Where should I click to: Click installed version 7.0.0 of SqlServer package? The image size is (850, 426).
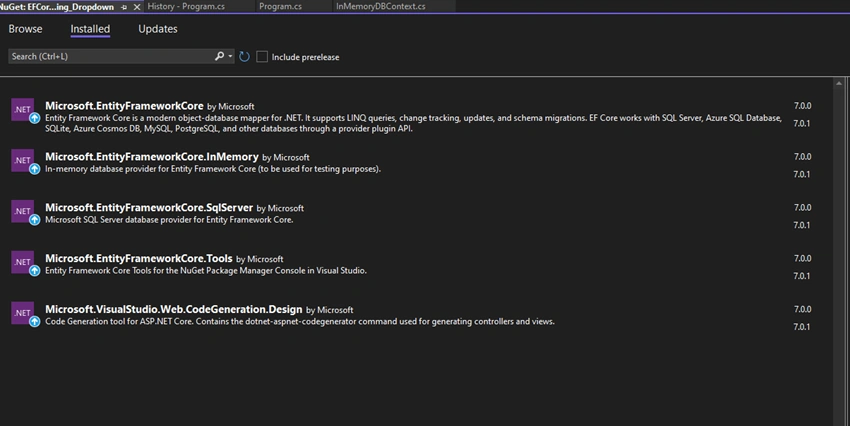802,208
